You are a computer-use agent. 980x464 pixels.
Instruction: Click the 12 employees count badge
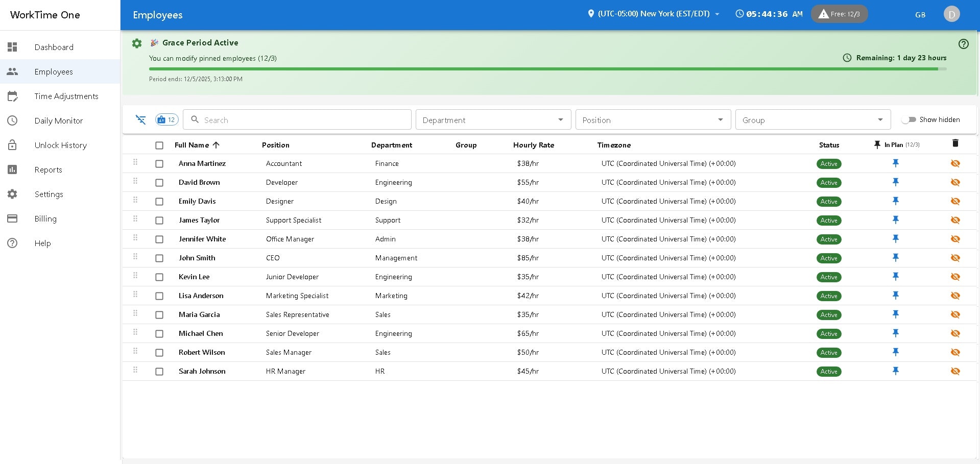tap(166, 119)
